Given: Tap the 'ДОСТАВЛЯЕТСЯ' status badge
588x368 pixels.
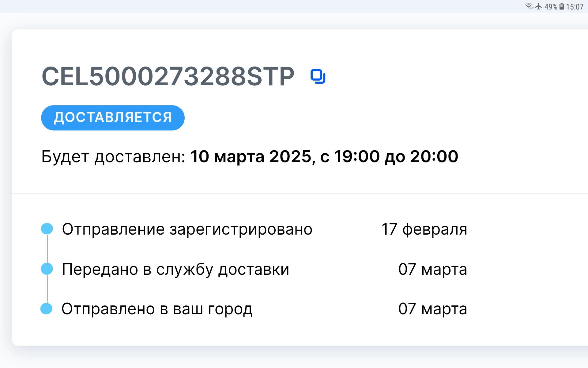Looking at the screenshot, I should [113, 118].
